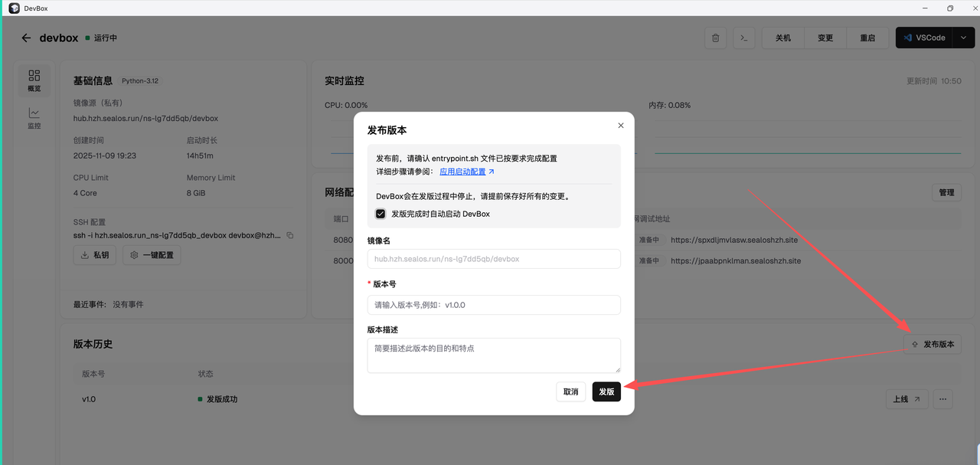Image resolution: width=980 pixels, height=465 pixels.
Task: Uncheck auto-start DevBox after release
Action: (x=381, y=214)
